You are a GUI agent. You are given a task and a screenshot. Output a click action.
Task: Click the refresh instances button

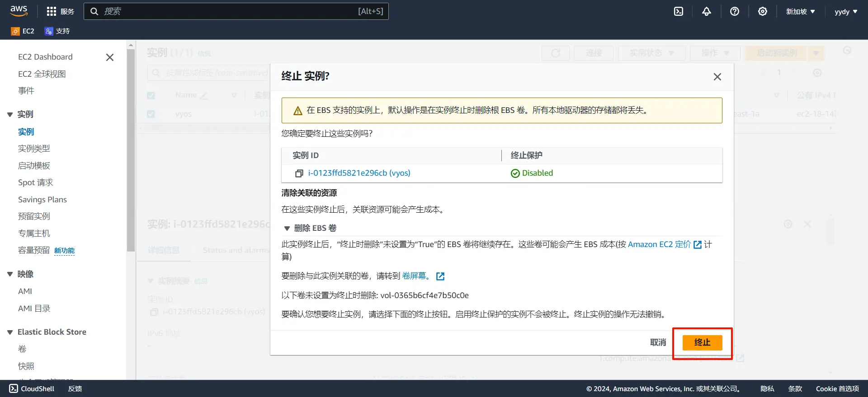tap(556, 53)
